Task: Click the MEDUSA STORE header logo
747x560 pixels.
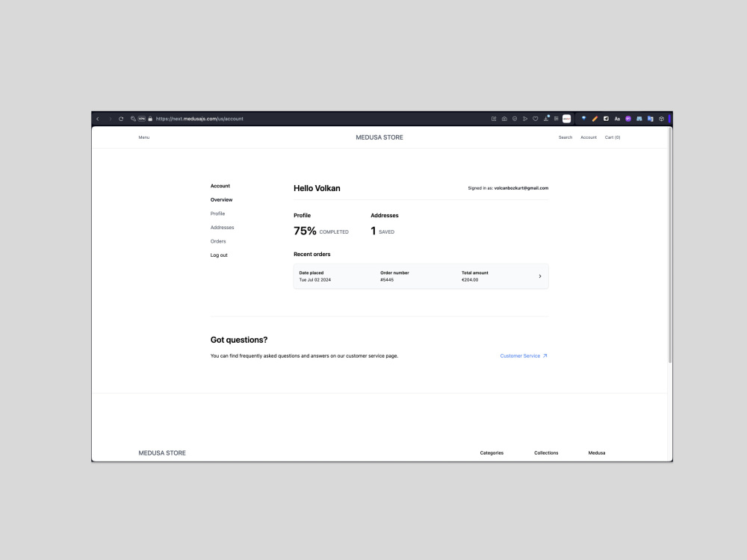Action: pyautogui.click(x=379, y=137)
